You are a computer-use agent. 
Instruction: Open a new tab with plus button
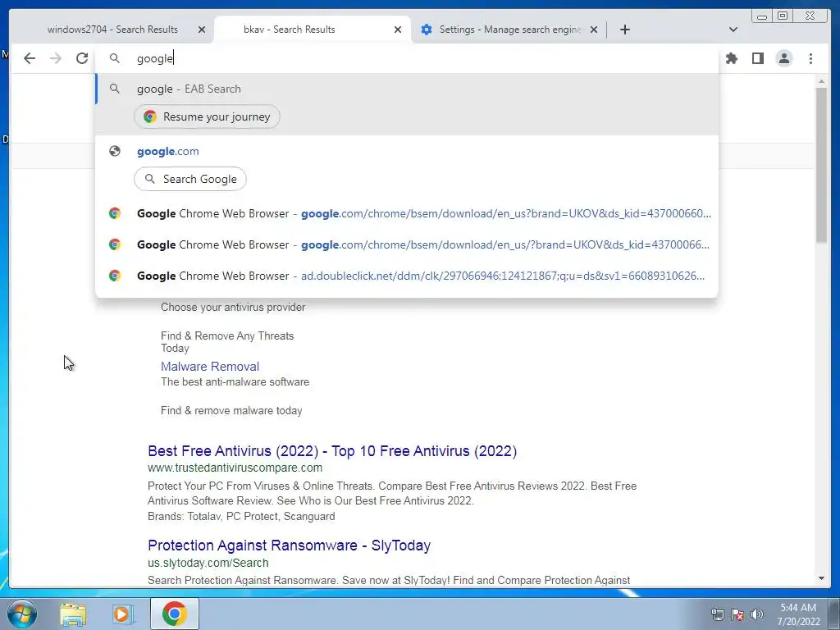(x=624, y=30)
